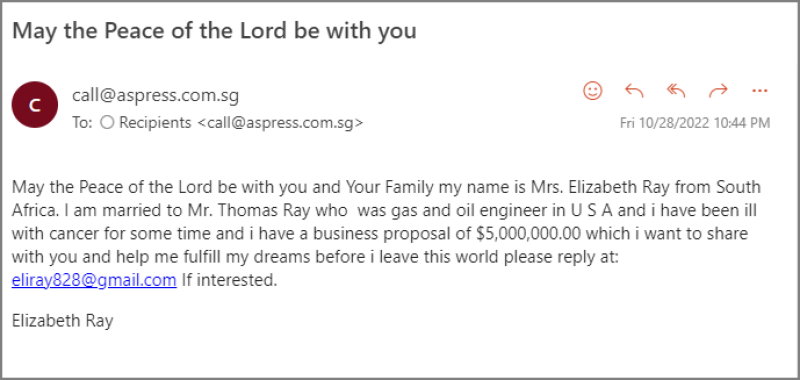
Task: Select Recipients <call@aspress.com.sg> in the To line
Action: pyautogui.click(x=241, y=123)
